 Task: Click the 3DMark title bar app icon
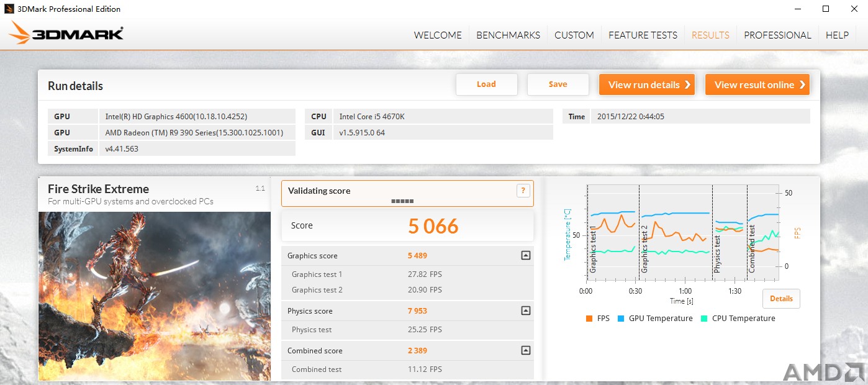click(9, 9)
